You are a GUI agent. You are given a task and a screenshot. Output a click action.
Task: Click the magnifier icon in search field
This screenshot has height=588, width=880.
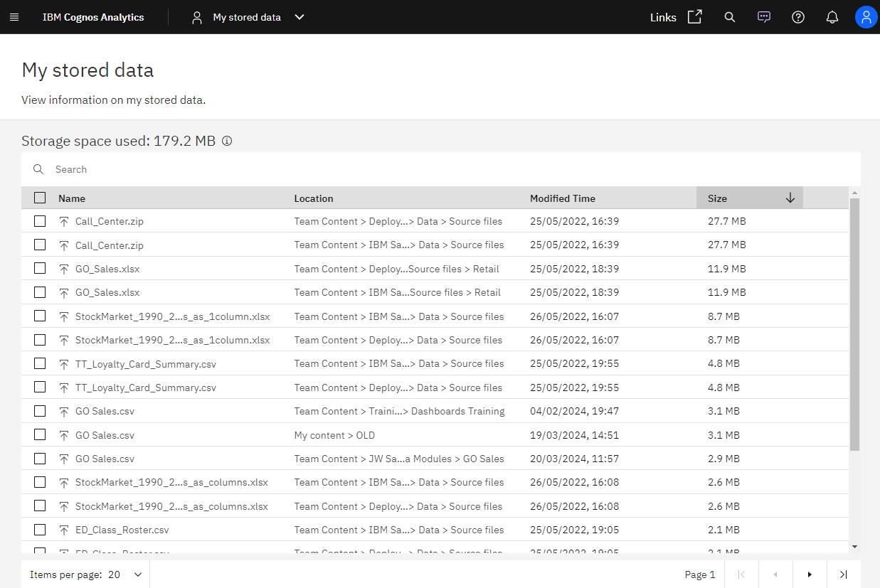tap(38, 169)
